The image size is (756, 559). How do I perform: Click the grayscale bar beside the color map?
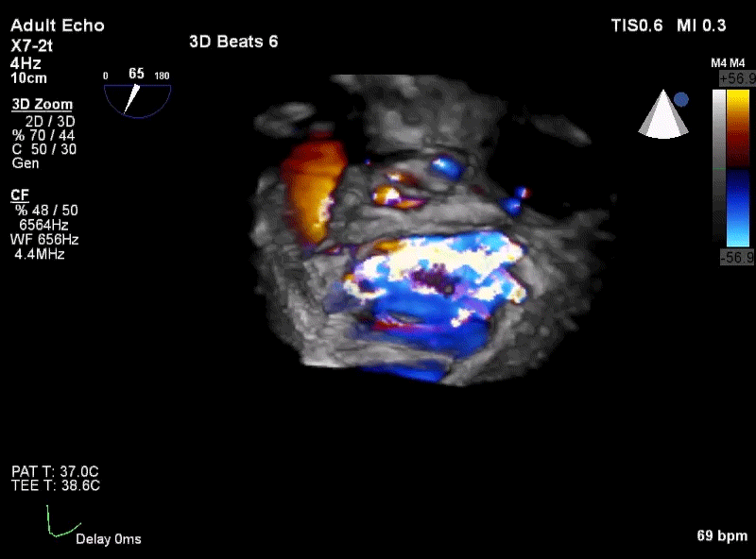[719, 168]
